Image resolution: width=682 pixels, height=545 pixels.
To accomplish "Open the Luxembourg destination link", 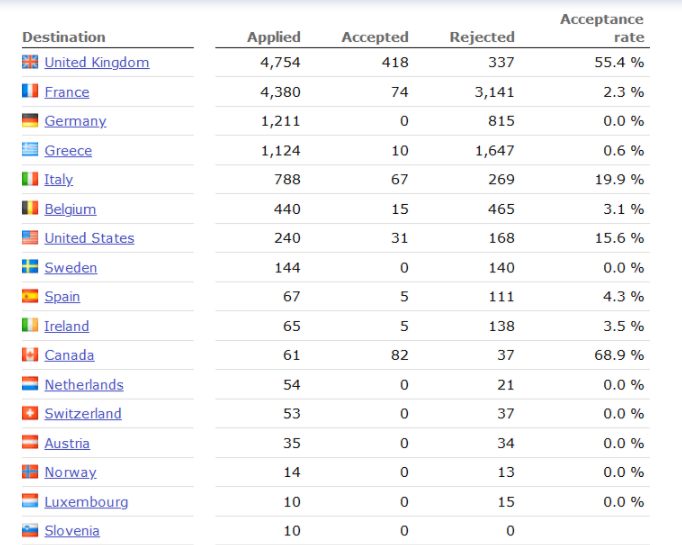I will point(87,502).
